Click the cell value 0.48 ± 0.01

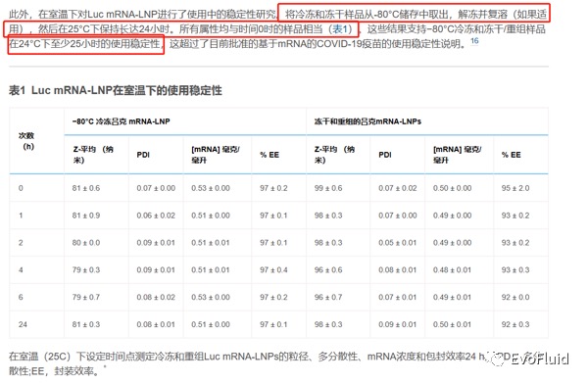452,269
